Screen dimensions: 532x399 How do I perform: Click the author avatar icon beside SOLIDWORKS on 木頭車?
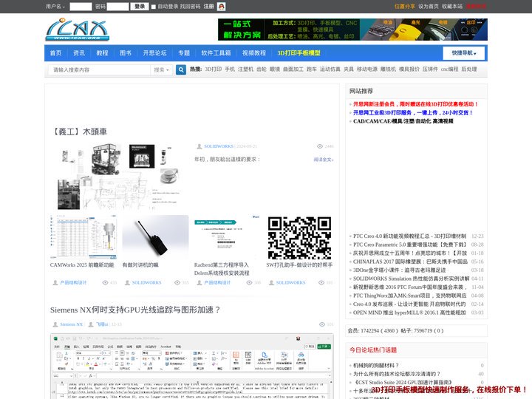[x=199, y=146]
